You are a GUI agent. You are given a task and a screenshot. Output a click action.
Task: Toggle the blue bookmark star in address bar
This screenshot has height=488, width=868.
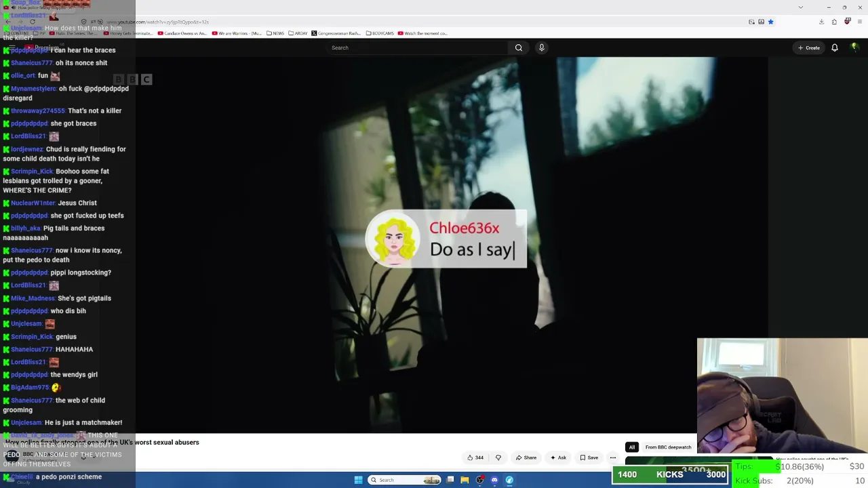pyautogui.click(x=770, y=22)
